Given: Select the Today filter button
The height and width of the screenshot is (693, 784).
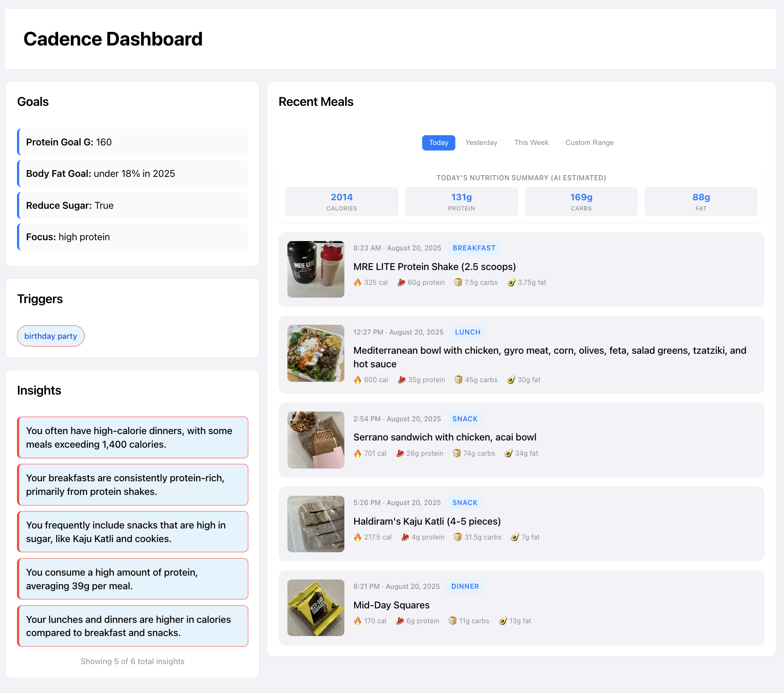Looking at the screenshot, I should (438, 143).
